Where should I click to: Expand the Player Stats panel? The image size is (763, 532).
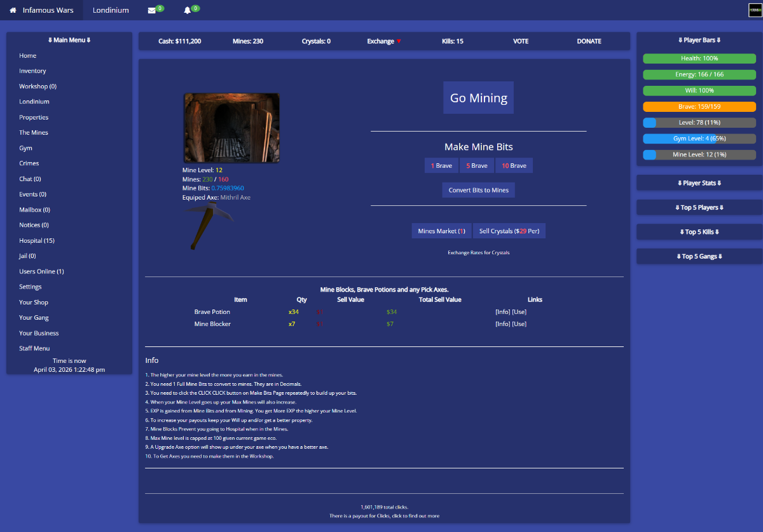pos(699,183)
